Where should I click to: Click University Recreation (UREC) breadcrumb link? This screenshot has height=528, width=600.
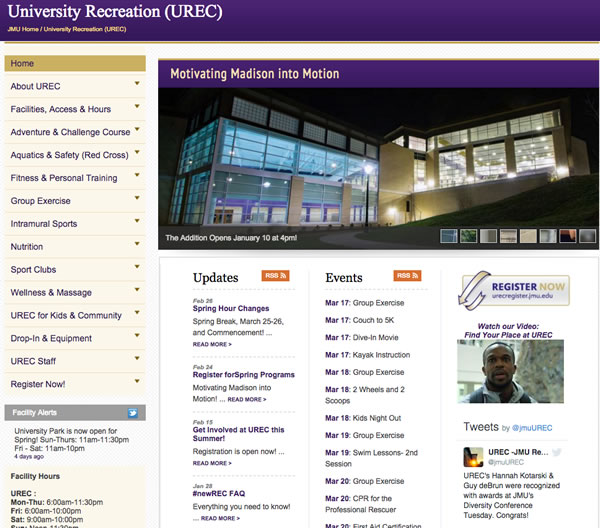(85, 29)
